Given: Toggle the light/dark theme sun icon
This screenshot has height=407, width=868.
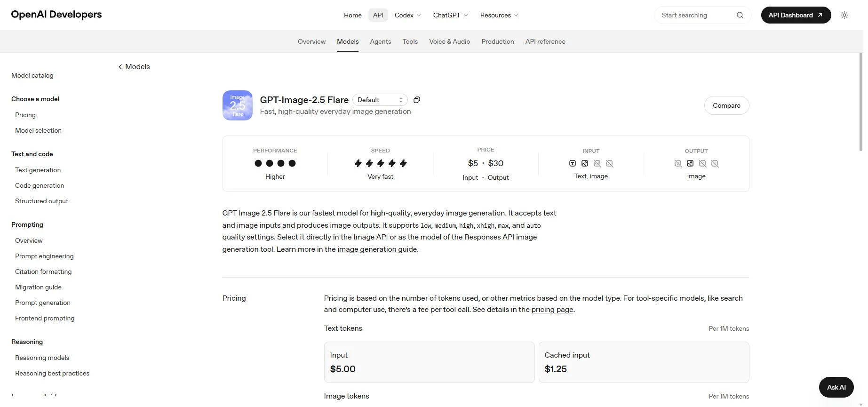Looking at the screenshot, I should tap(844, 15).
